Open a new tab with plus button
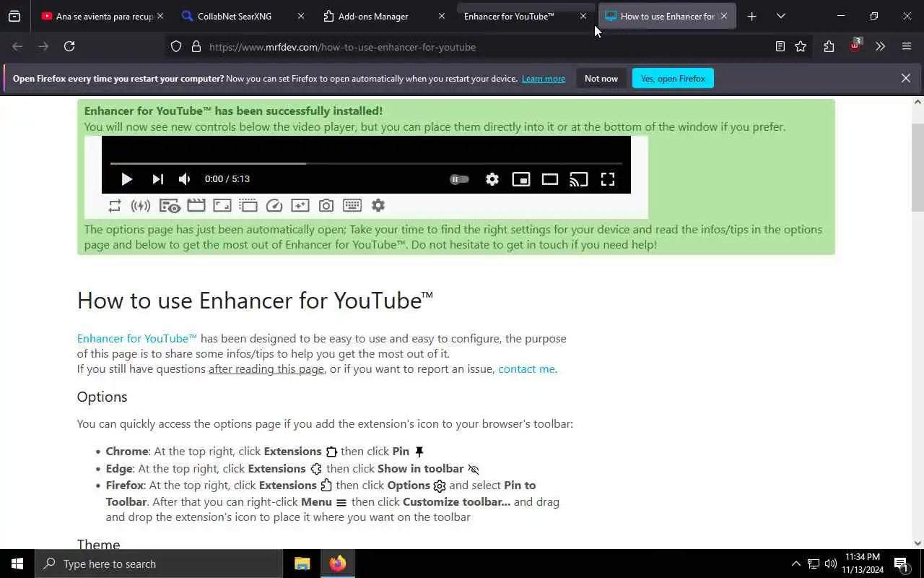 [751, 16]
